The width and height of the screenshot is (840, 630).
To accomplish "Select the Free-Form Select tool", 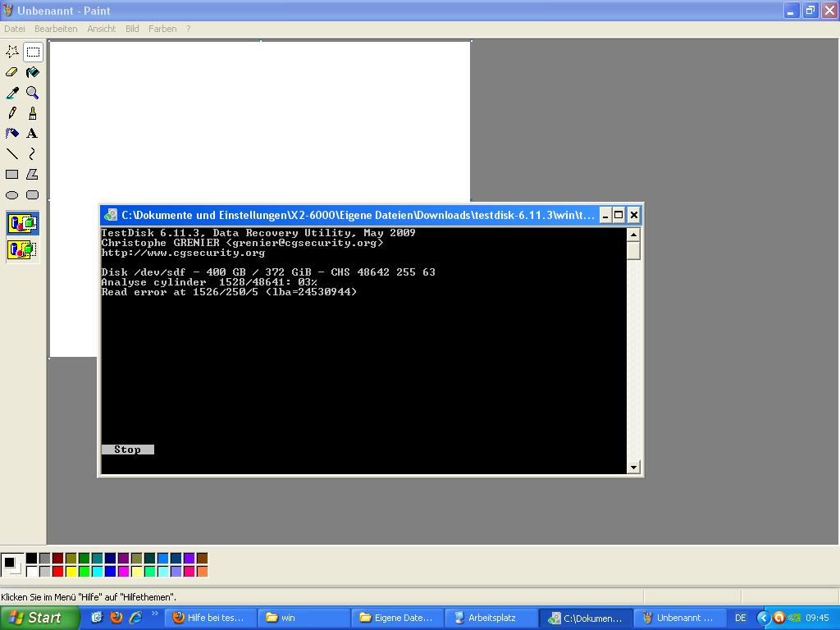I will pos(12,52).
